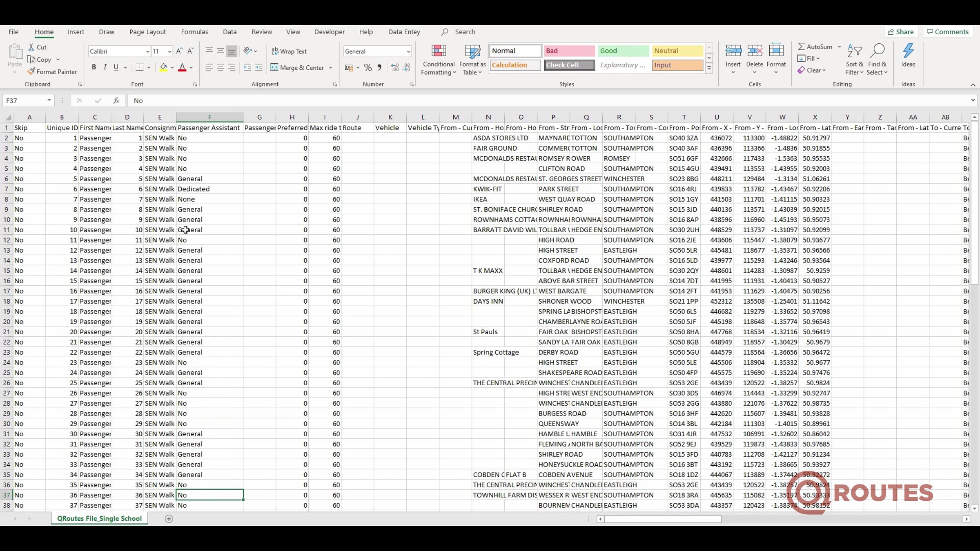Toggle Bold formatting
The width and height of the screenshot is (980, 551).
point(94,67)
